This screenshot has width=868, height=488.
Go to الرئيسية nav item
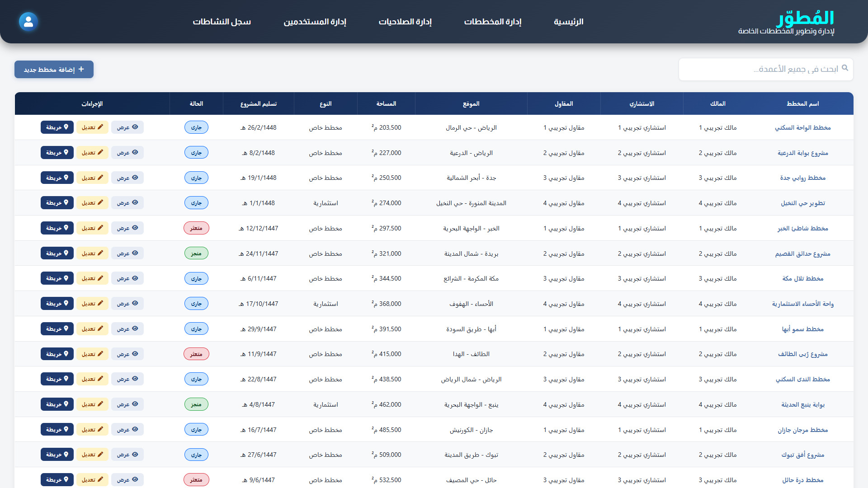click(x=569, y=22)
